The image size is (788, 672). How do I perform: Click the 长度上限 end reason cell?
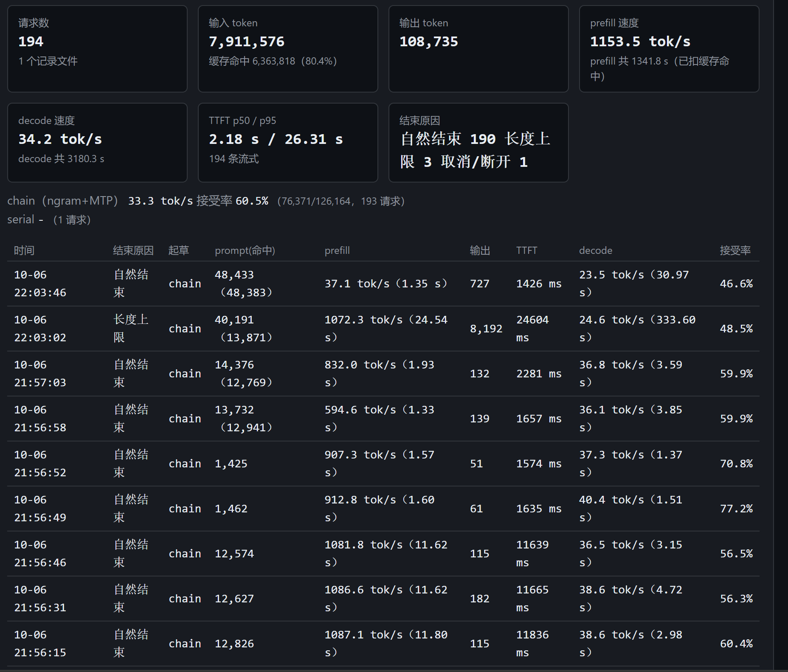point(131,329)
